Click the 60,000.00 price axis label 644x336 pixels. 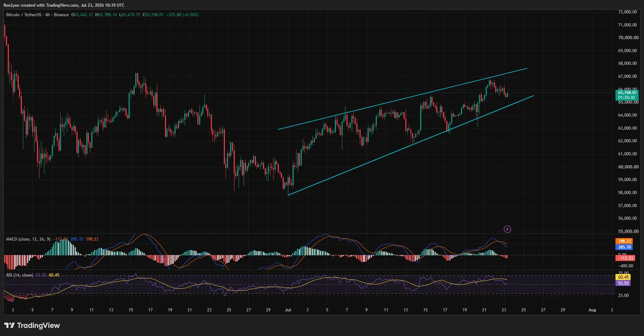[x=628, y=167]
